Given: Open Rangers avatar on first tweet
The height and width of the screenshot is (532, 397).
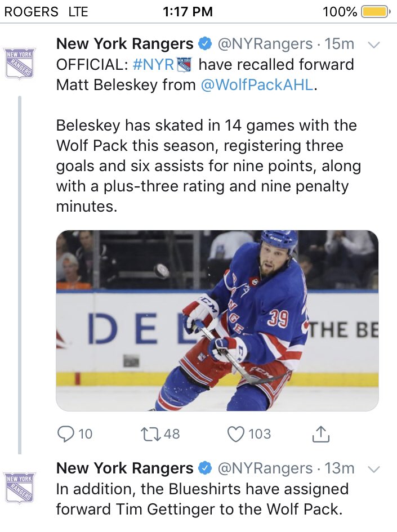Looking at the screenshot, I should [x=20, y=63].
